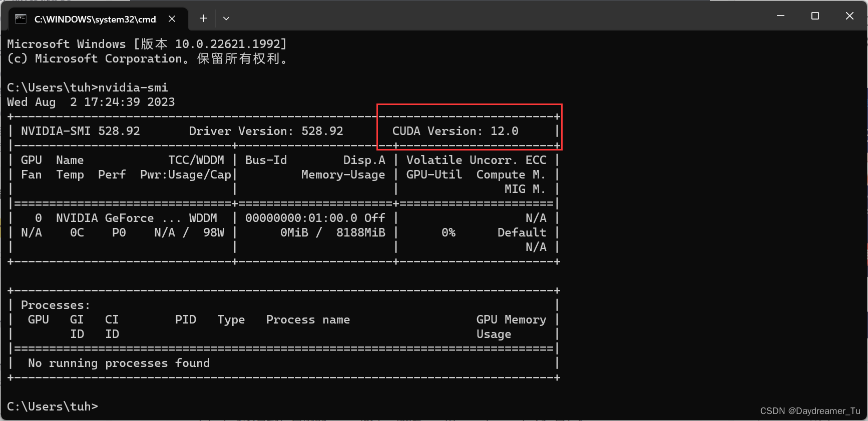868x421 pixels.
Task: Click the 'Bus-Id' column header
Action: click(266, 160)
